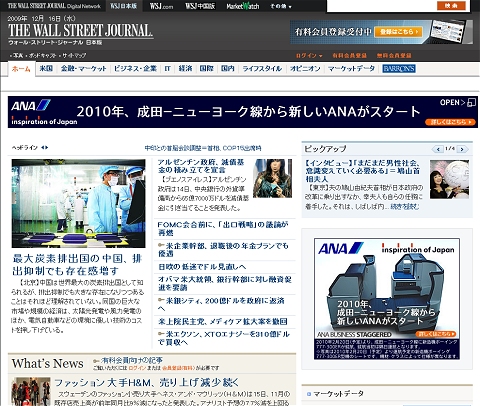Open 米上院民主党、メディケア article
Viewport: 480px width, 406px height.
(223, 322)
